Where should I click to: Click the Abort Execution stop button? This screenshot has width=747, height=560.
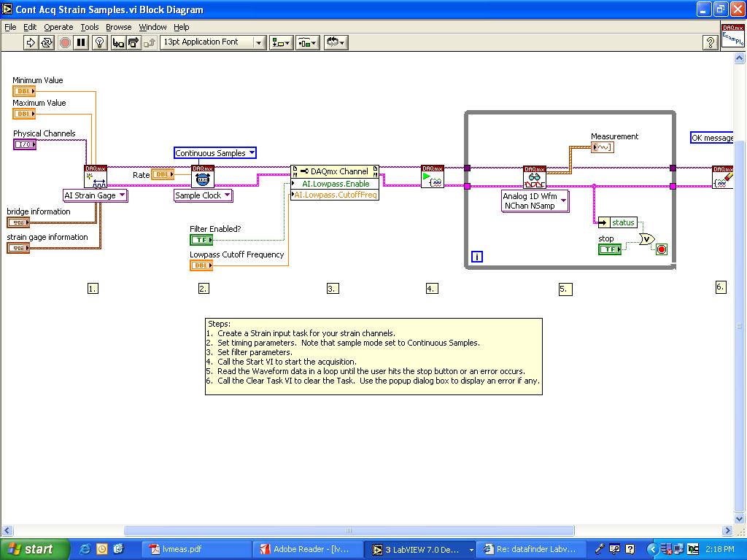point(65,42)
